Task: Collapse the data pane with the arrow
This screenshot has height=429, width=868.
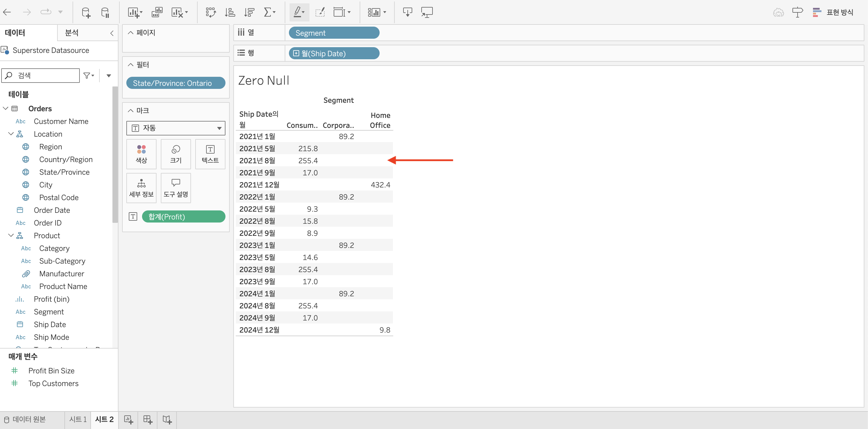Action: 112,33
